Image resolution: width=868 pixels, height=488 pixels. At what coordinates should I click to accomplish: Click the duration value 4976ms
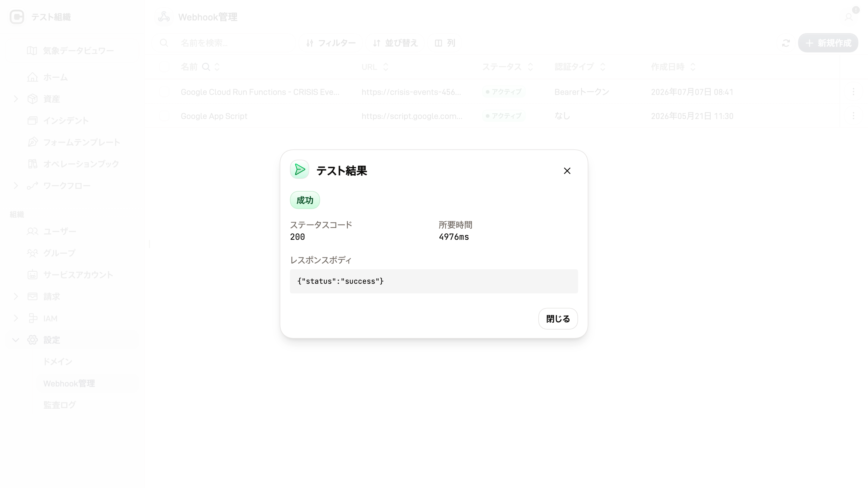tap(454, 237)
